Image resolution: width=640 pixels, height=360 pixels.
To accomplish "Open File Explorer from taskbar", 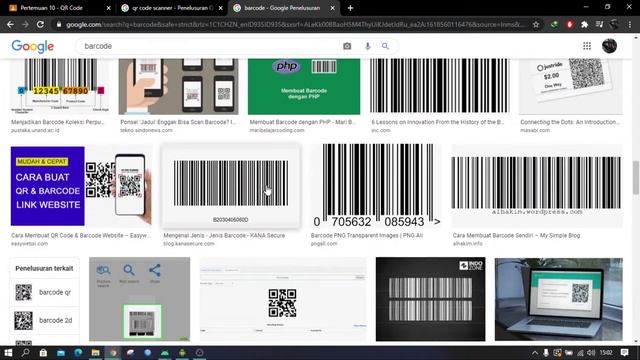I will pyautogui.click(x=96, y=353).
